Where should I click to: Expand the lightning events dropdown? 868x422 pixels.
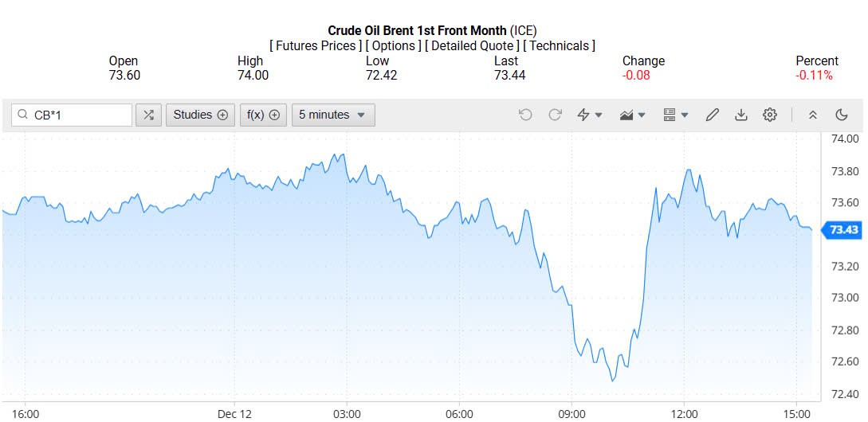[590, 115]
